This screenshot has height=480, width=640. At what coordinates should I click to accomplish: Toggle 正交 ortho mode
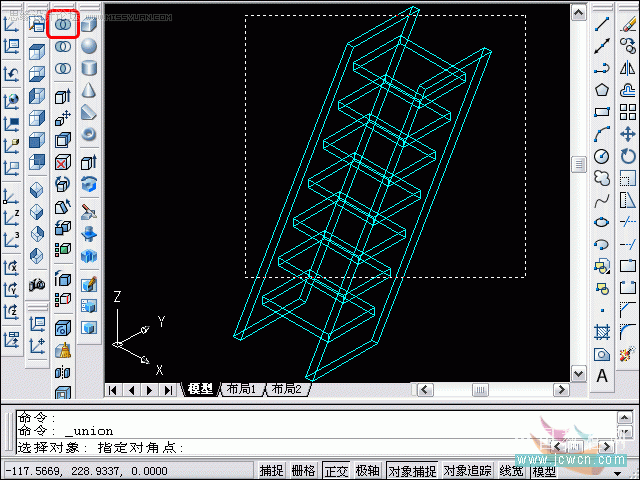pyautogui.click(x=336, y=471)
